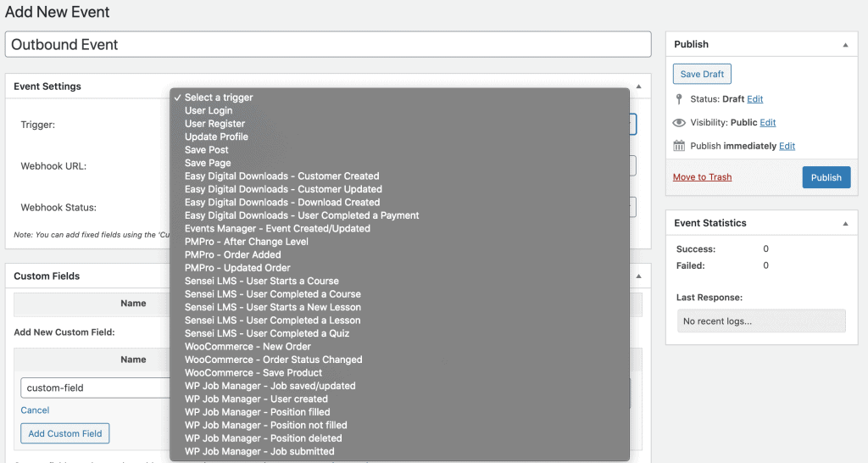Image resolution: width=868 pixels, height=463 pixels.
Task: Select Sensei LMS - User Starts a New Lesson
Action: tap(399, 307)
